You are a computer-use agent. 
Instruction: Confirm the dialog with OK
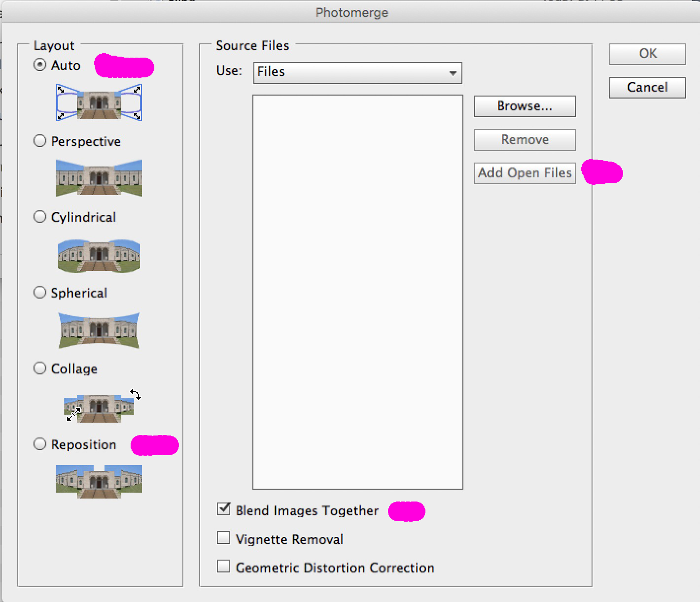647,54
